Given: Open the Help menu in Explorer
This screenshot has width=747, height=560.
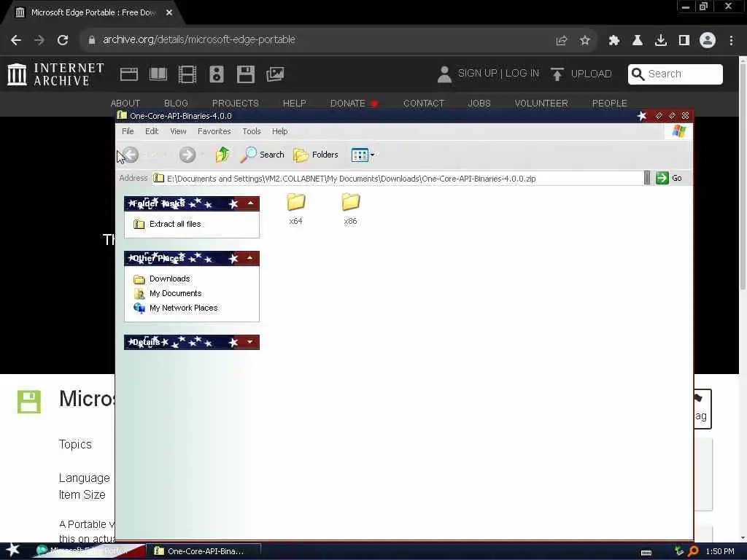Looking at the screenshot, I should pos(279,131).
